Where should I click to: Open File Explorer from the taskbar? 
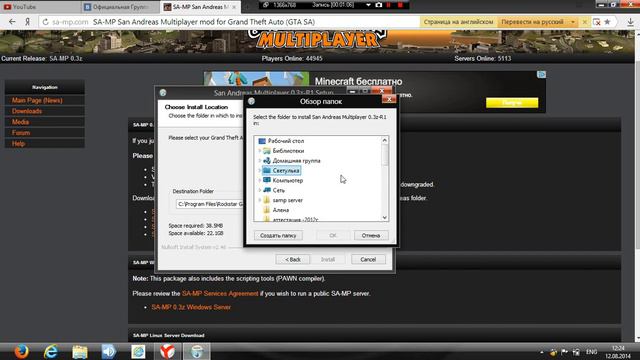(x=80, y=351)
